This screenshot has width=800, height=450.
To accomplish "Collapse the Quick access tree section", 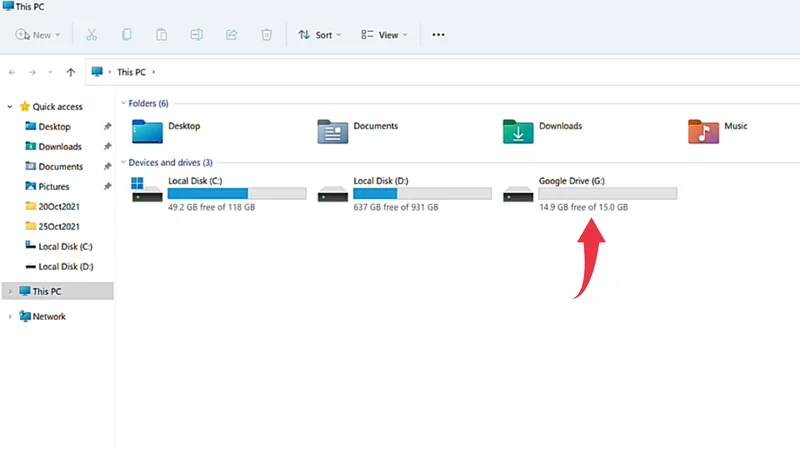I will (10, 106).
